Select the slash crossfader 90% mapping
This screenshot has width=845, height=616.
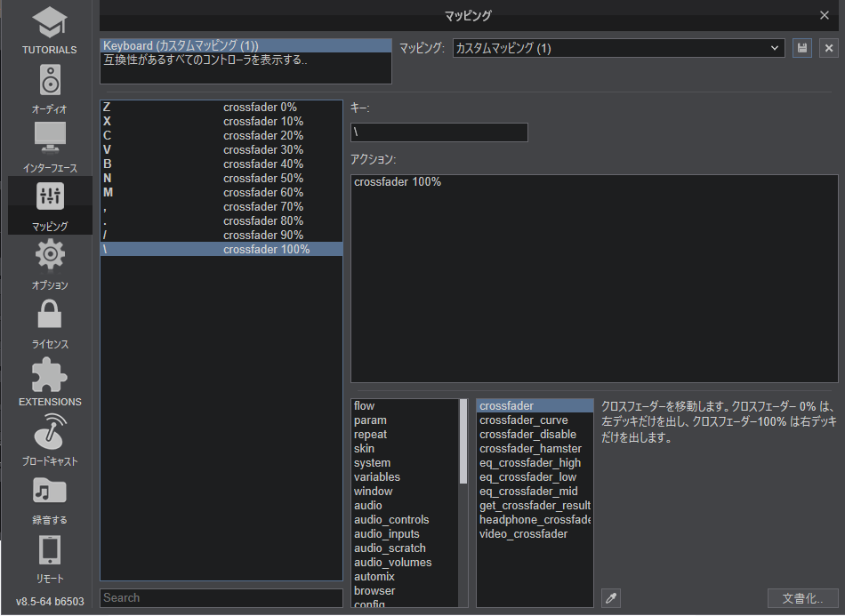tap(221, 236)
